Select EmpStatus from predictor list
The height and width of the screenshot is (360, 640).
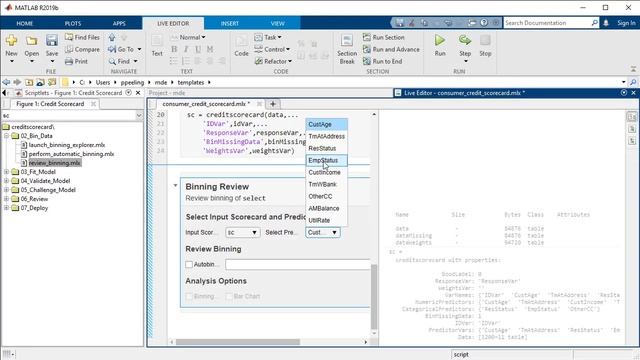pos(327,160)
